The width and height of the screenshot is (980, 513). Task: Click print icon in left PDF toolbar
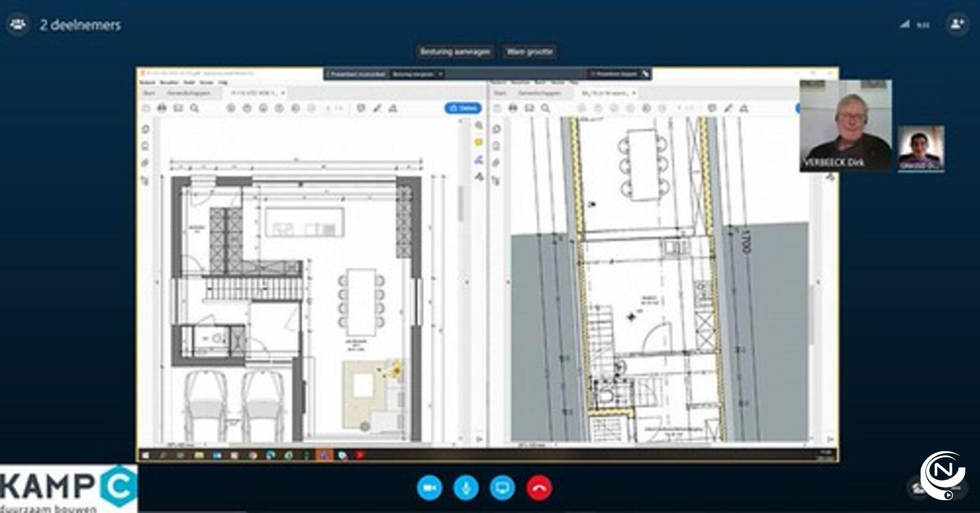162,108
